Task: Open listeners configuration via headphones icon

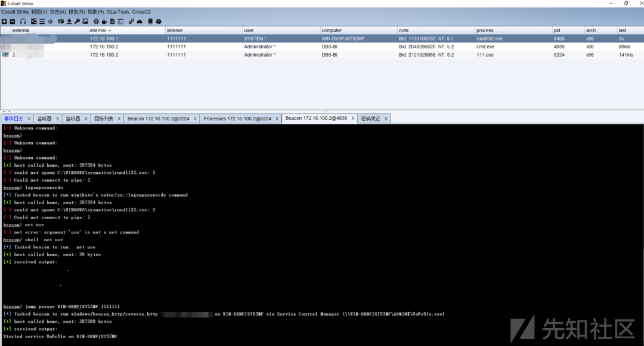Action: 23,21
